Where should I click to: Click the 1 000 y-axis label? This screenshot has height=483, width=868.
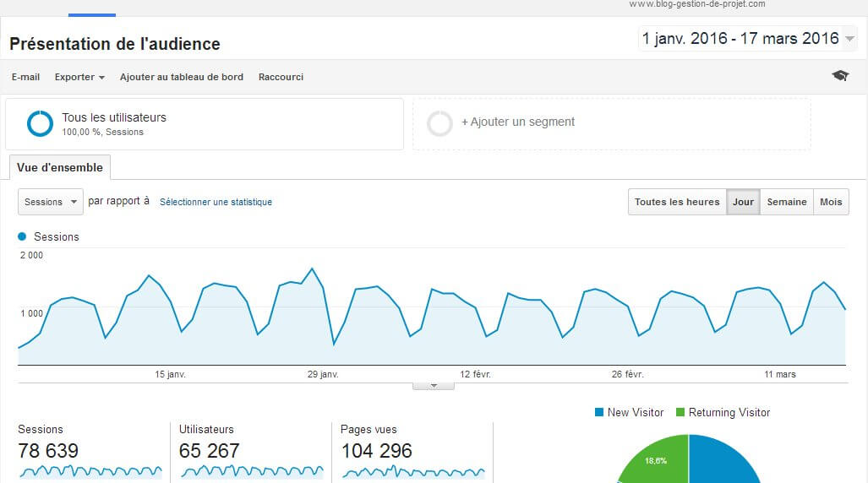pos(31,313)
